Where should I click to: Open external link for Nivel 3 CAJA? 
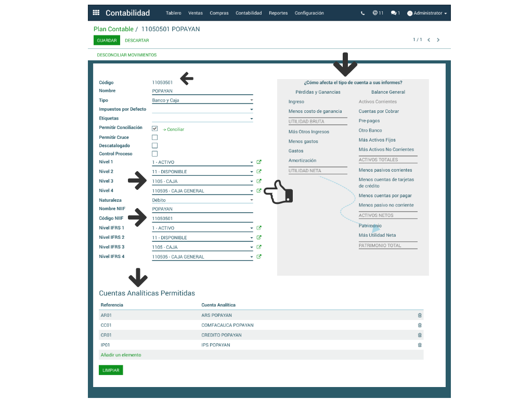click(259, 181)
